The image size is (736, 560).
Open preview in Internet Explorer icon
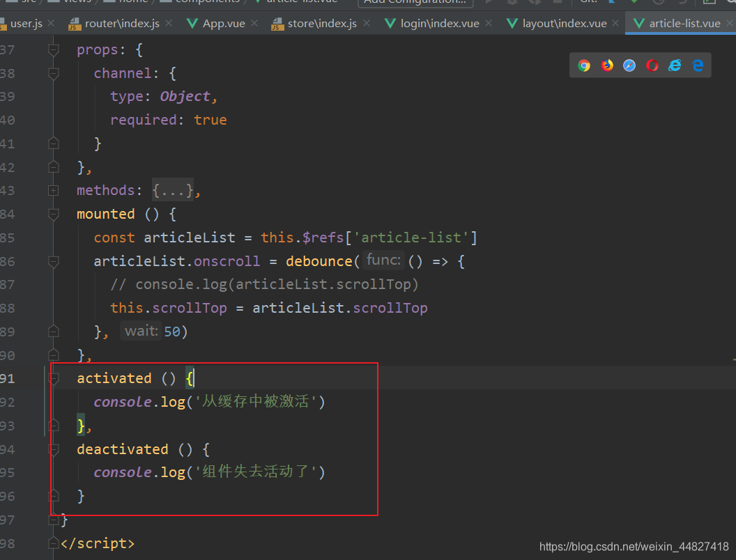pos(675,65)
